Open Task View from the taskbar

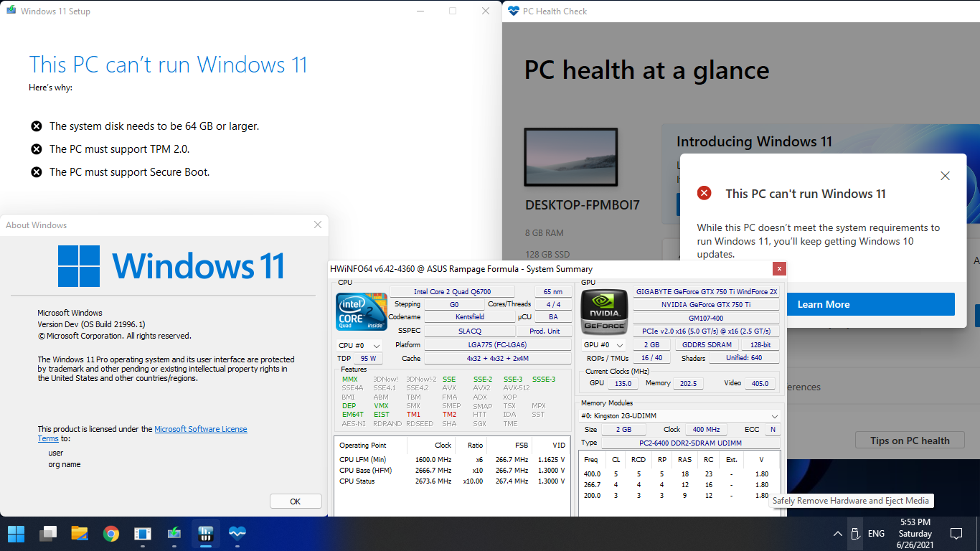tap(48, 534)
